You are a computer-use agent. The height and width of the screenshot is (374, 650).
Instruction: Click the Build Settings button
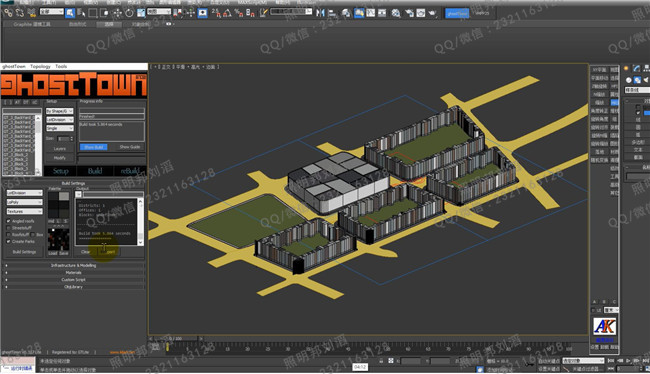24,252
